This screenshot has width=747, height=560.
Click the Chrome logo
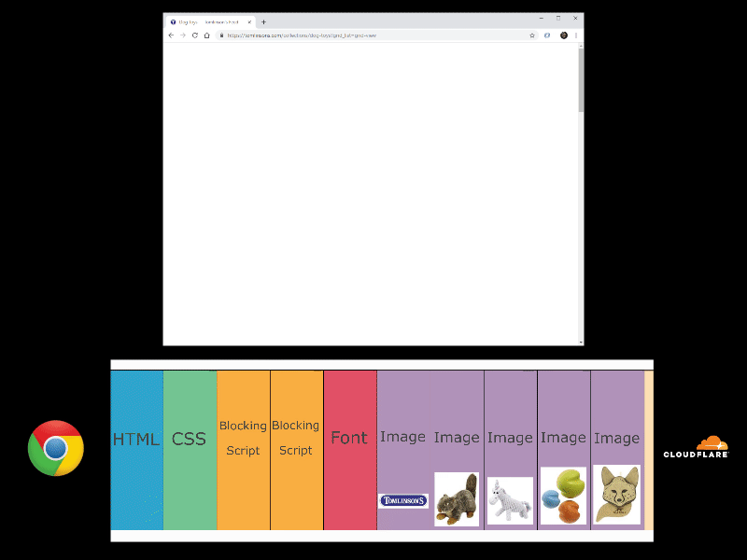pos(56,448)
